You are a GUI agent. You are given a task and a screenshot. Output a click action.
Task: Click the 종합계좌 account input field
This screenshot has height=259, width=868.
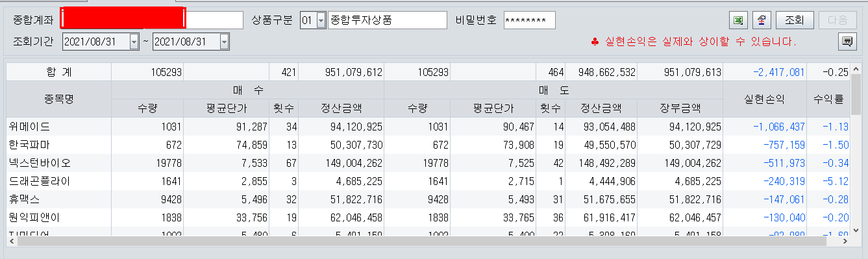[152, 19]
